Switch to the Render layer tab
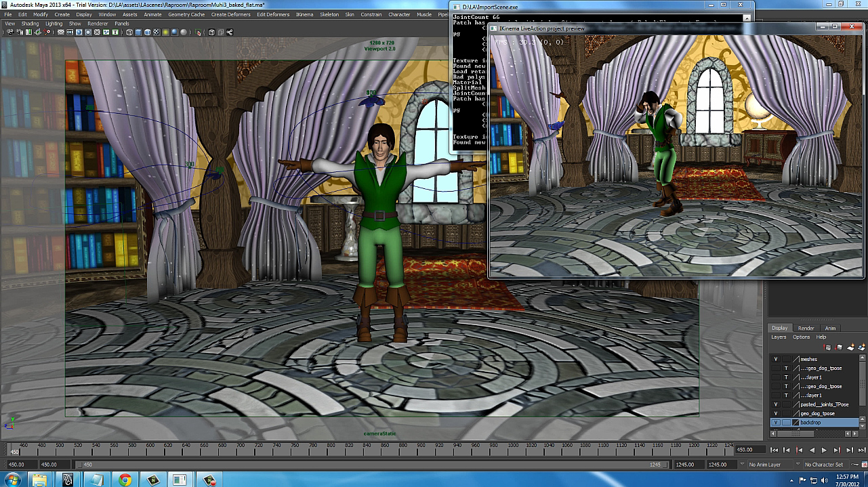 pyautogui.click(x=806, y=328)
